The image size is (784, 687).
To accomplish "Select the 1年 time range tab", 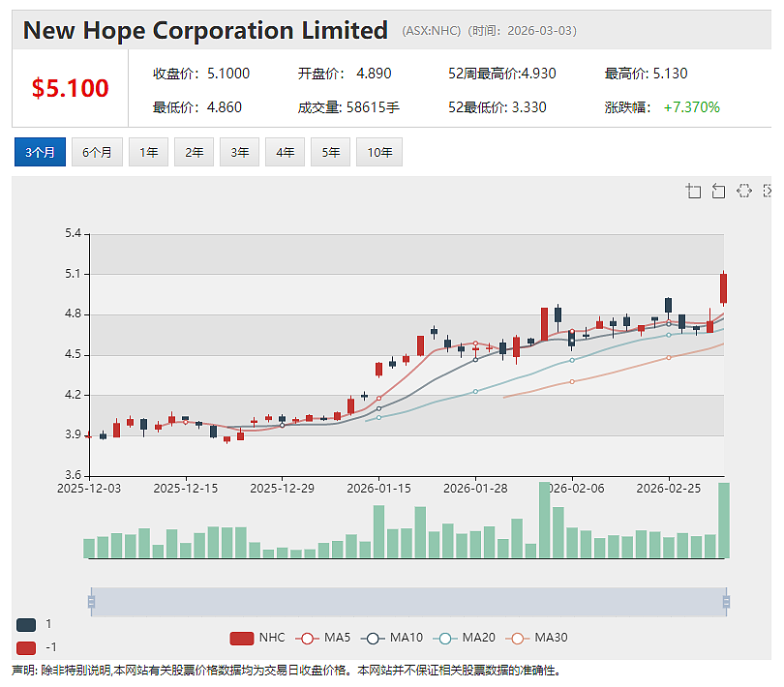I will (148, 152).
